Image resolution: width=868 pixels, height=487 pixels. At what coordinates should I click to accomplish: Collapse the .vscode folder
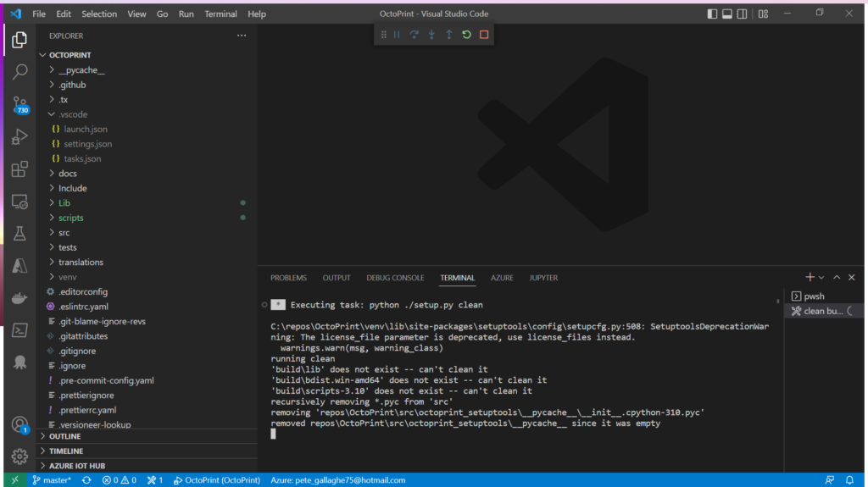(147, 114)
